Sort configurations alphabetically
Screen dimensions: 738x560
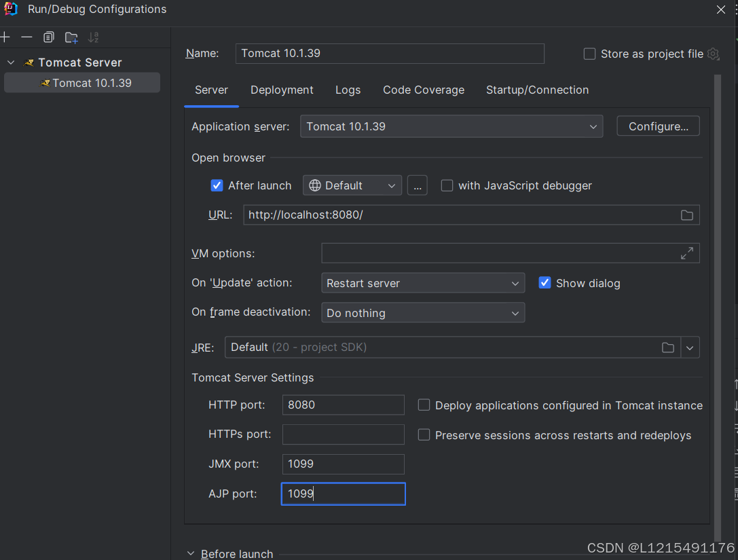point(93,37)
